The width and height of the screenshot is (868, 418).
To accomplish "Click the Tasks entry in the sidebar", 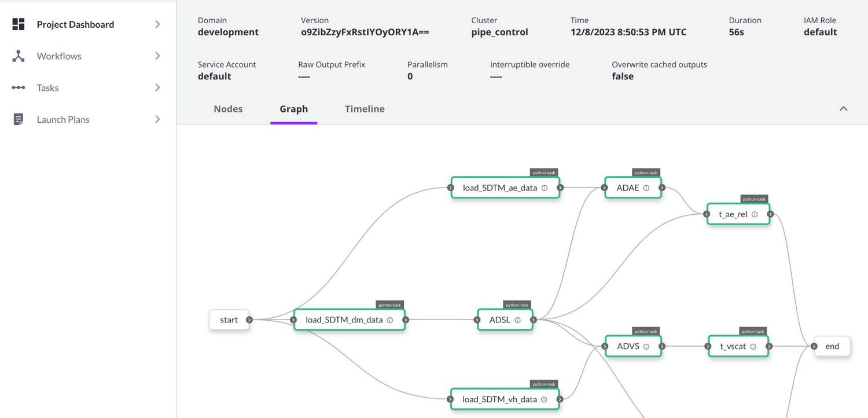I will (x=47, y=87).
